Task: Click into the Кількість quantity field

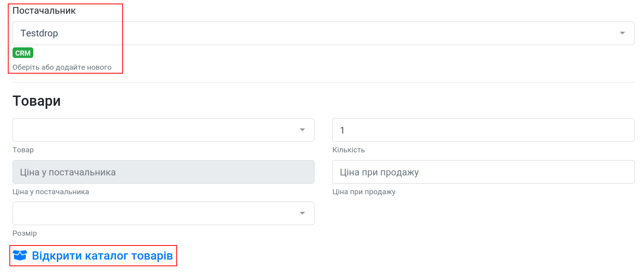Action: (483, 130)
